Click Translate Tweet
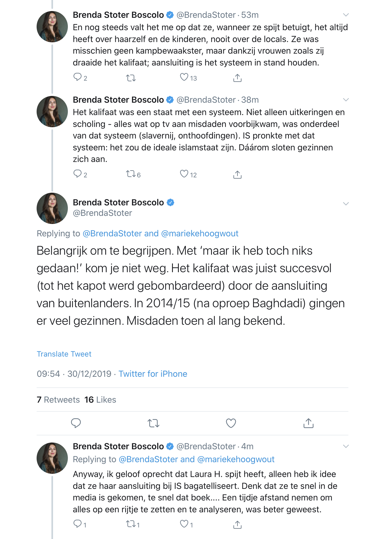392x539 pixels. (64, 354)
